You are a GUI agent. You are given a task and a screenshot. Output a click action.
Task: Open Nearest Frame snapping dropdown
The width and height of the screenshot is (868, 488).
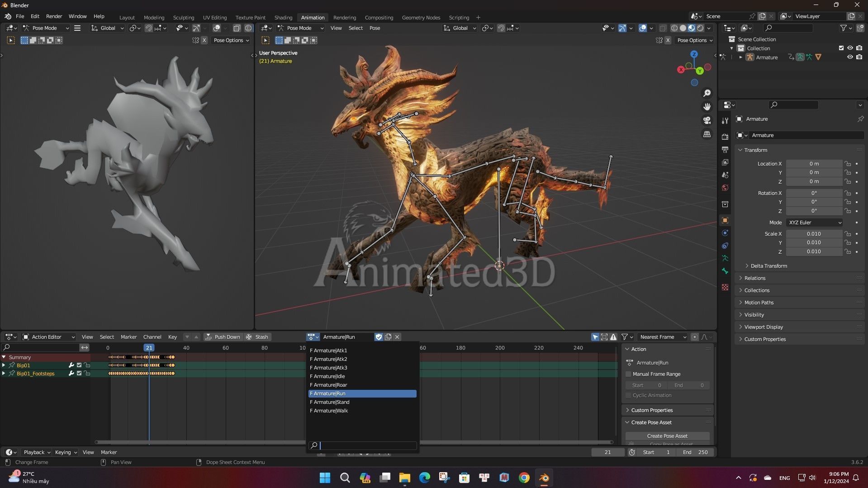pyautogui.click(x=662, y=337)
